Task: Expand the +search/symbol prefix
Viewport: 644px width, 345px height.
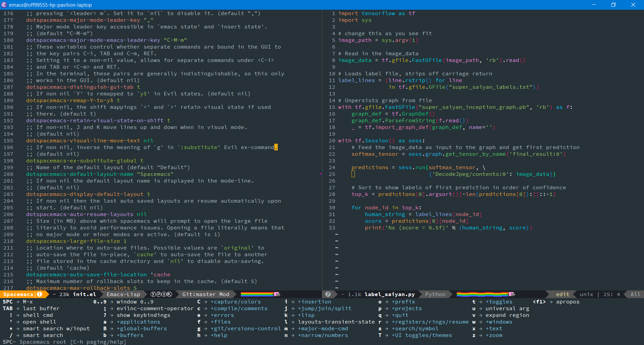Action: [x=415, y=329]
